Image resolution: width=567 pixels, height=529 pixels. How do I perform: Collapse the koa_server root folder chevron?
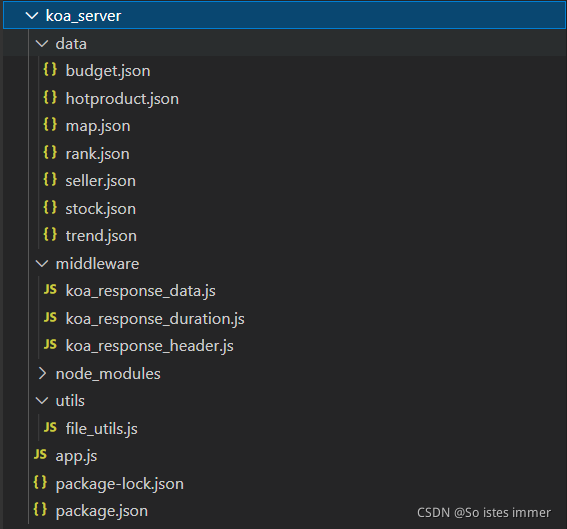(x=32, y=16)
